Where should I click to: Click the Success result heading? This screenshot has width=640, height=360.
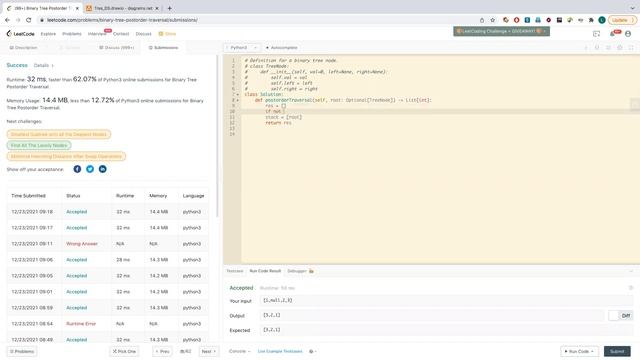(17, 65)
